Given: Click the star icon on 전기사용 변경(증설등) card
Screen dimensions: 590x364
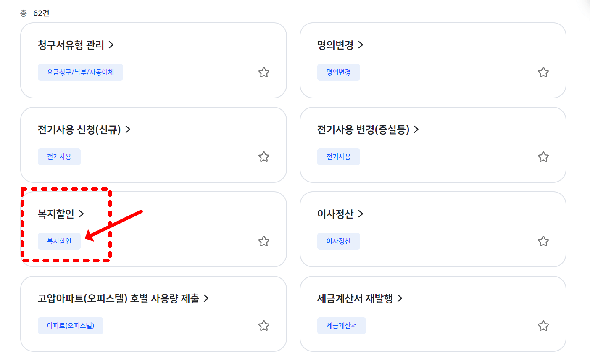Looking at the screenshot, I should pos(543,156).
